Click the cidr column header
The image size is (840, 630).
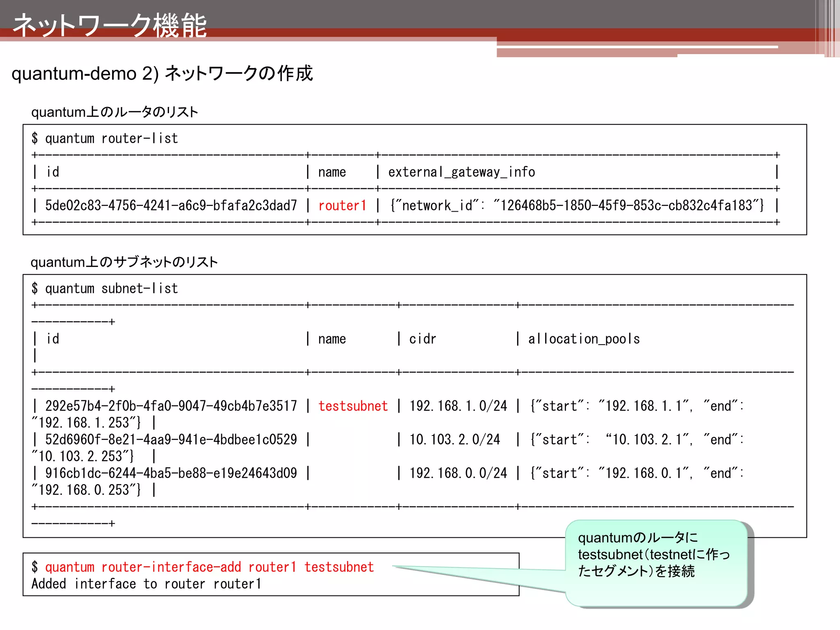[x=423, y=339]
